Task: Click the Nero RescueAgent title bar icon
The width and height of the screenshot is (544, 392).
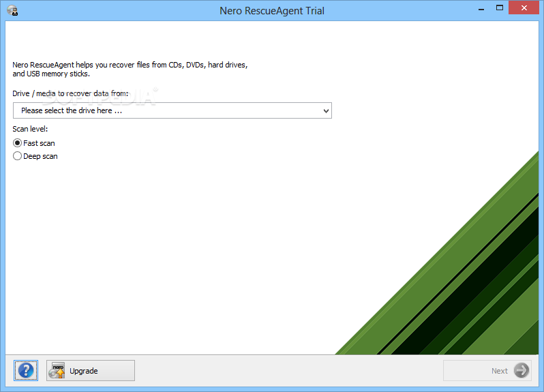Action: click(x=12, y=10)
